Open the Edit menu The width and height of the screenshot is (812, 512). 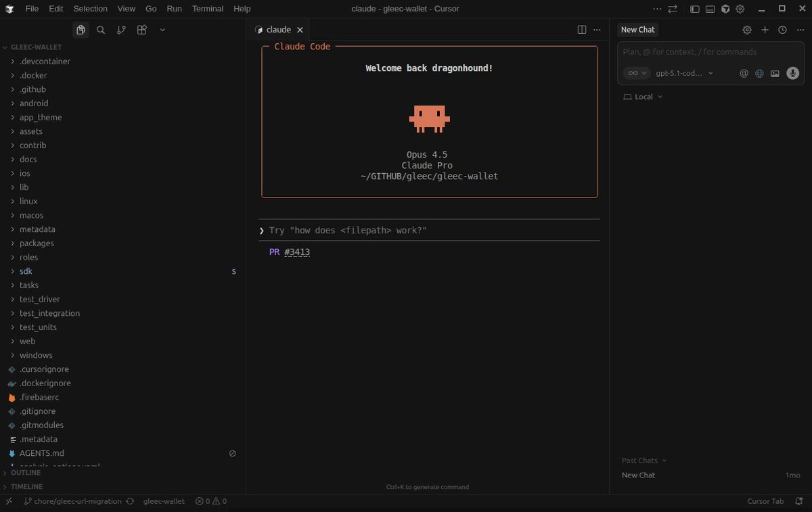56,9
